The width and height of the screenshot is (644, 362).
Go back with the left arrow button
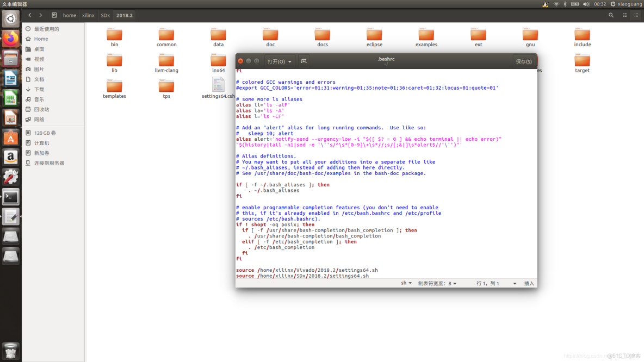(x=30, y=15)
